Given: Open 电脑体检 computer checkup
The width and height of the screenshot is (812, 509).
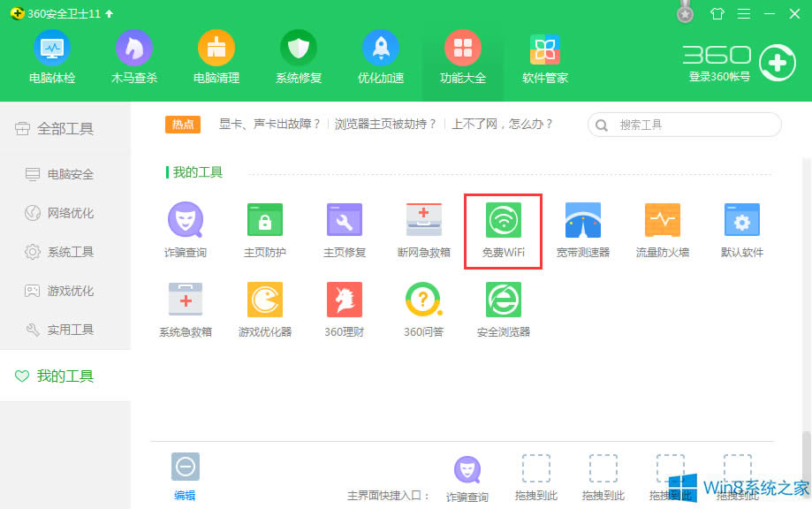Looking at the screenshot, I should pyautogui.click(x=52, y=57).
